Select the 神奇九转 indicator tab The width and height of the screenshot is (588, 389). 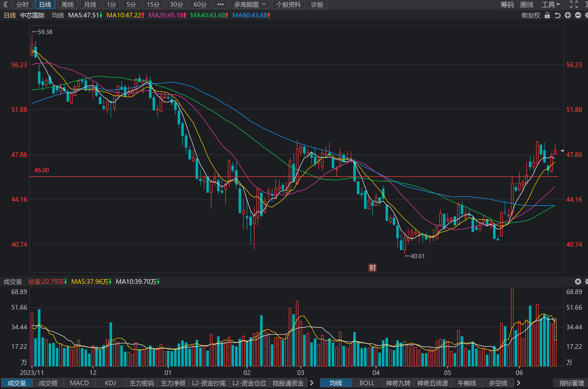pyautogui.click(x=398, y=383)
